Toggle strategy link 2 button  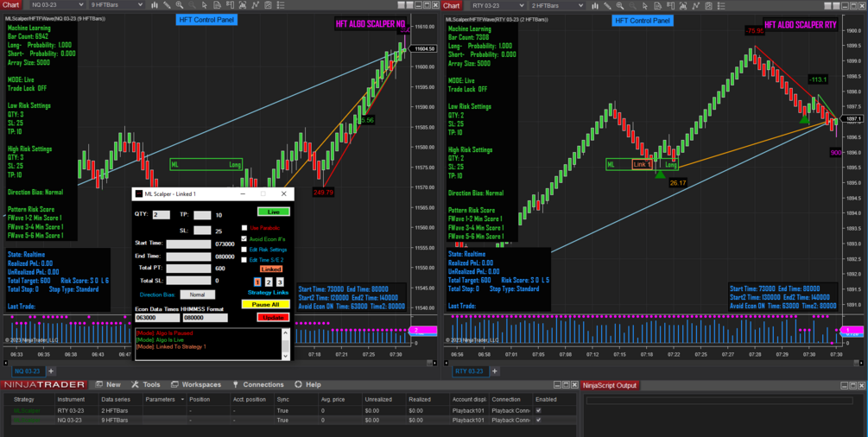click(x=269, y=282)
